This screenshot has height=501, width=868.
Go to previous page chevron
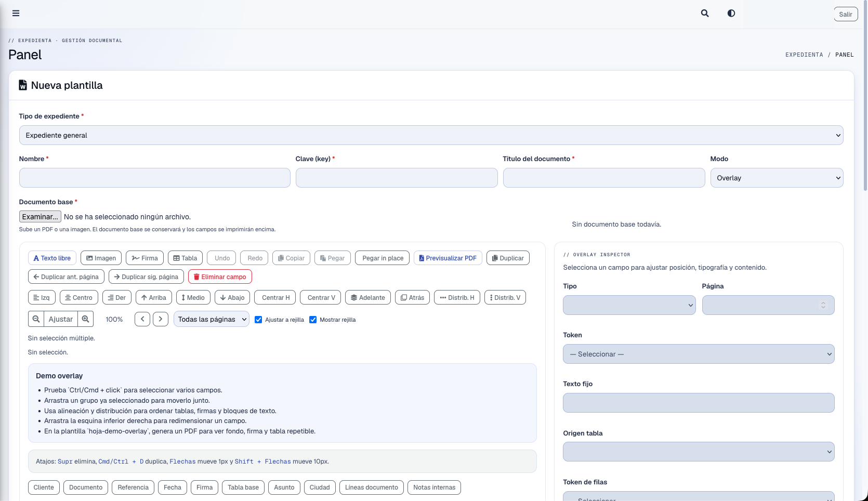point(142,319)
